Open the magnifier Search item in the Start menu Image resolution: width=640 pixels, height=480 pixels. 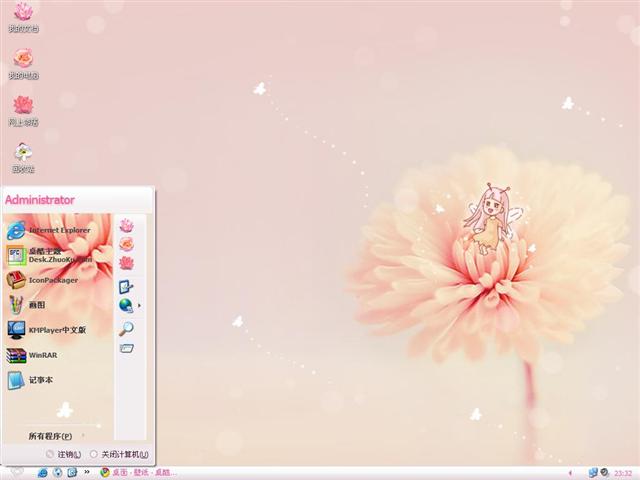click(127, 328)
